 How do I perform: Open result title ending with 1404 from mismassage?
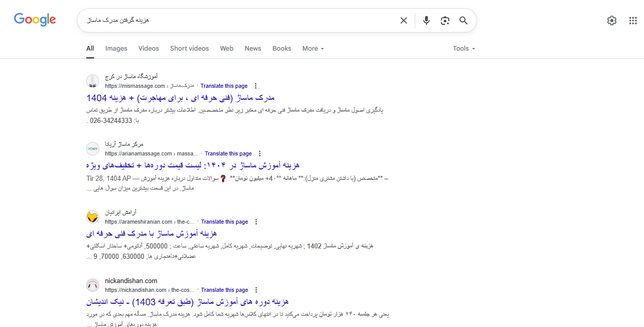(180, 98)
